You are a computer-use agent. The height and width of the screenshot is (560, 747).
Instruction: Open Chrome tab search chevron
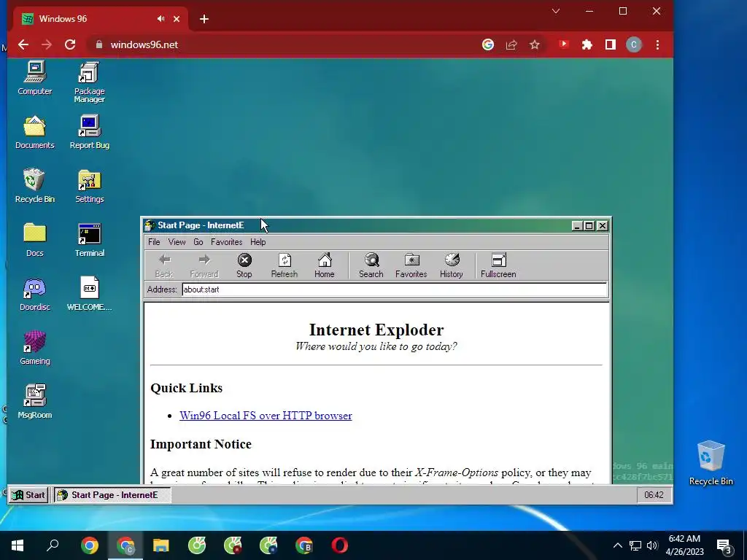[555, 11]
